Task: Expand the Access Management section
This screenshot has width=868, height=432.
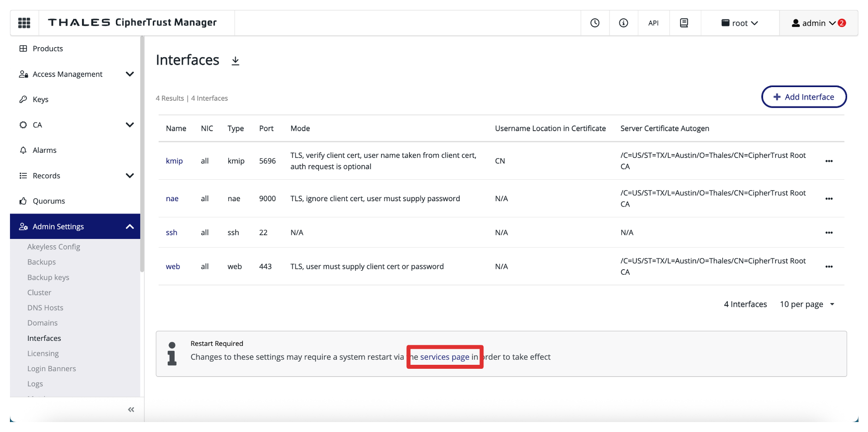Action: (x=130, y=74)
